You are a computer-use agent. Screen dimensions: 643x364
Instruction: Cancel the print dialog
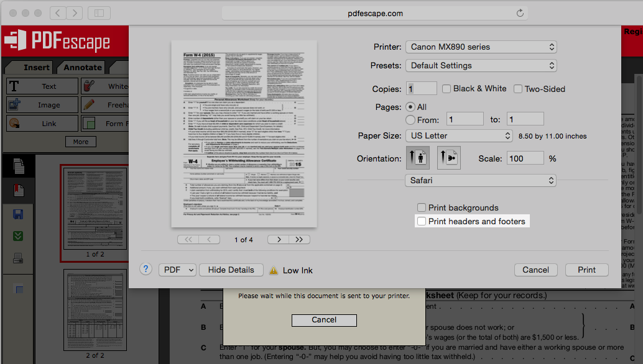tap(535, 270)
